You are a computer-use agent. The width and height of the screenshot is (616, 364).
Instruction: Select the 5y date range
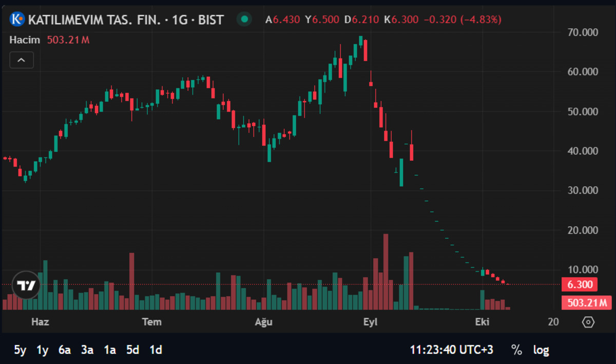[20, 350]
